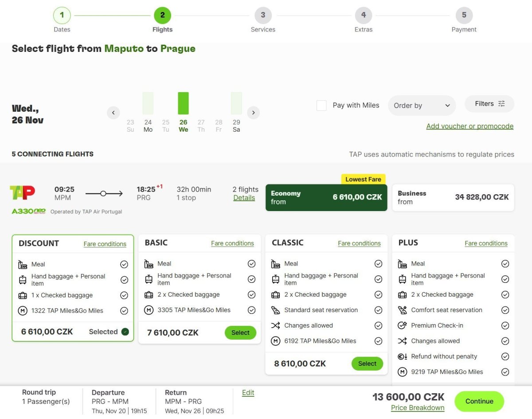Toggle the Selected indicator on DISCOUNT fare
The width and height of the screenshot is (532, 419).
click(125, 332)
